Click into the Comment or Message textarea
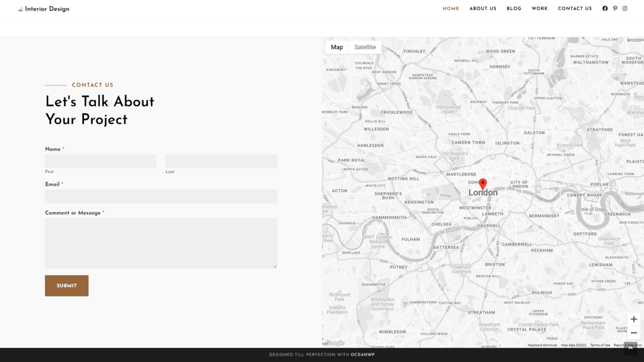The image size is (644, 362). pos(161,243)
